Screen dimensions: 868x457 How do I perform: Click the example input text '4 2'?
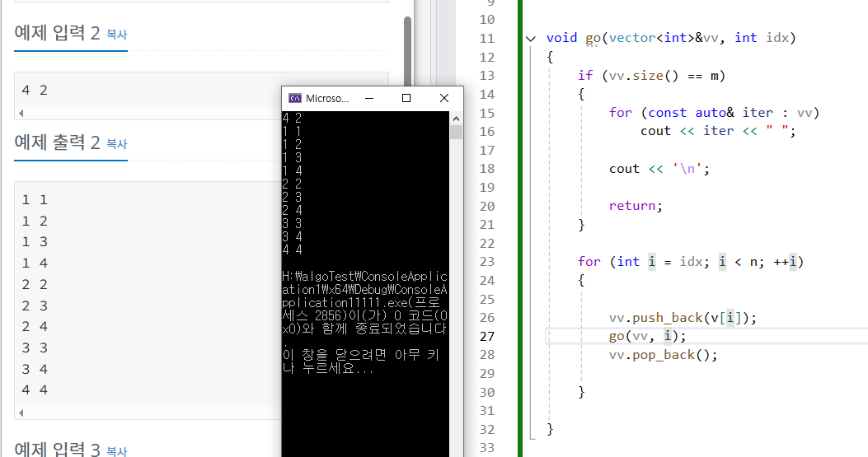[35, 91]
